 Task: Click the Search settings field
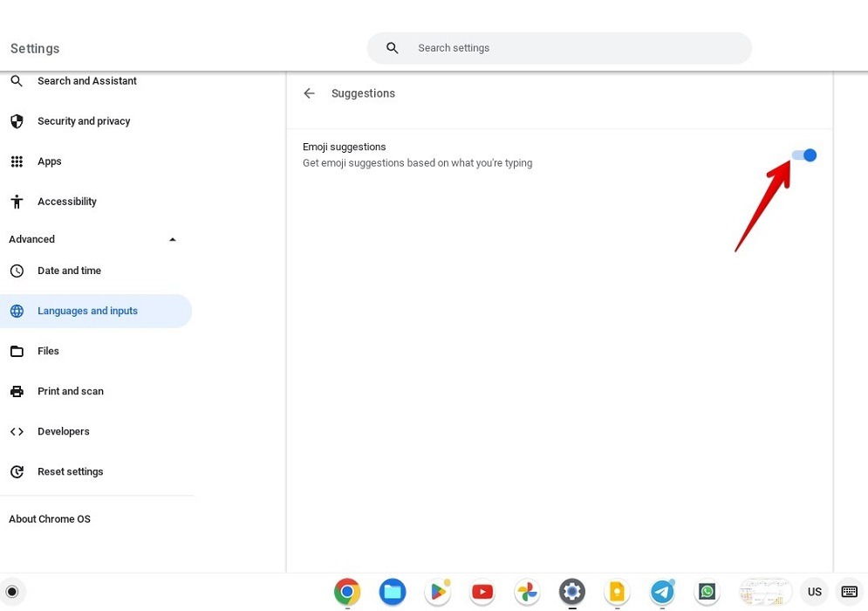coord(559,48)
